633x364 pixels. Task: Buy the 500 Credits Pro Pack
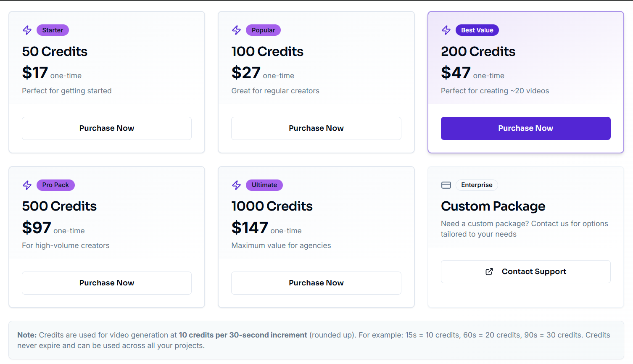(107, 283)
